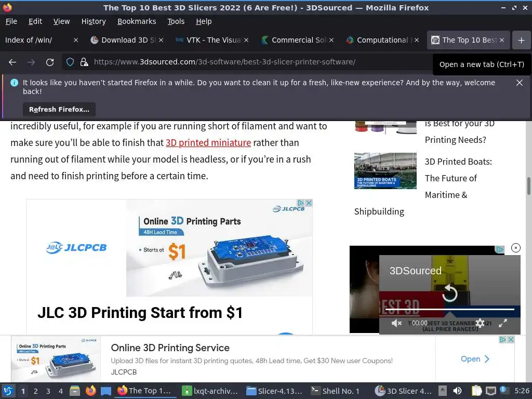Switch to the Computational tab

378,41
